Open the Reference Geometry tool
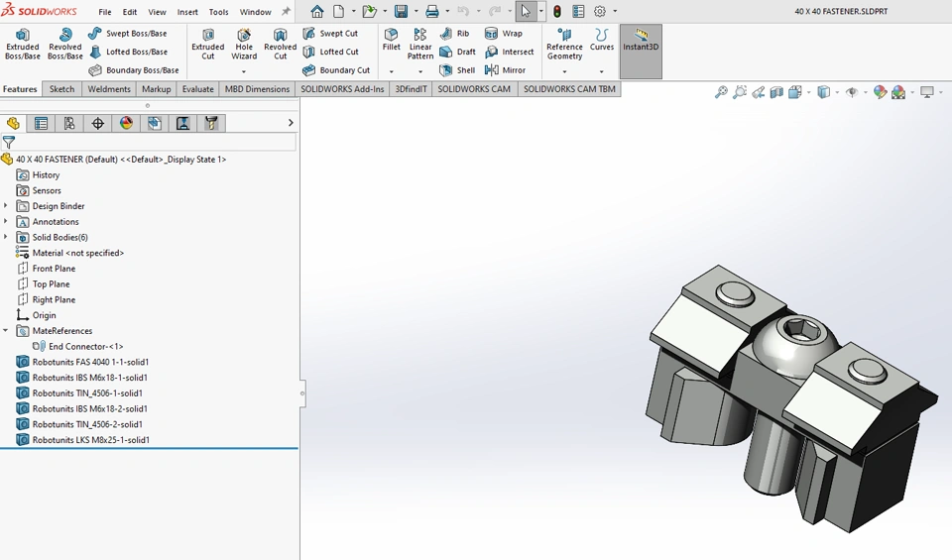The width and height of the screenshot is (952, 560). 564,44
